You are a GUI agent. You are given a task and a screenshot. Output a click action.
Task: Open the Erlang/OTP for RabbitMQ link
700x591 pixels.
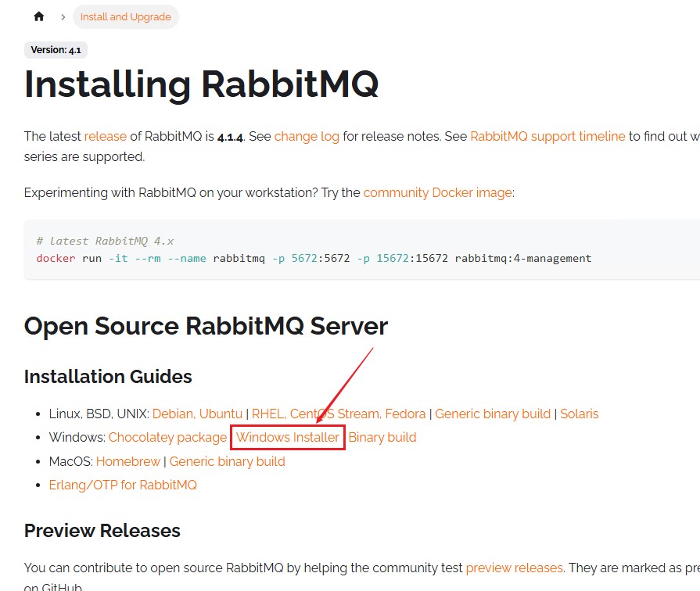(123, 485)
